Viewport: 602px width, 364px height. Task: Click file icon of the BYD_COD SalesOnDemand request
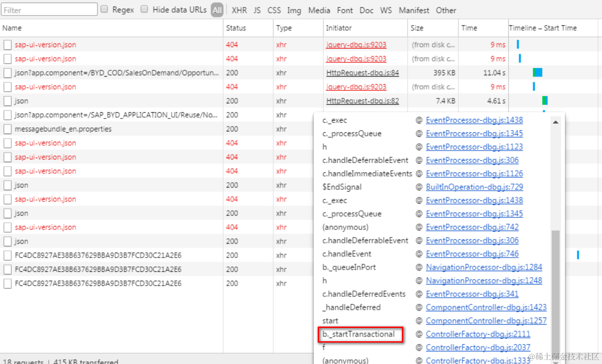pyautogui.click(x=8, y=73)
